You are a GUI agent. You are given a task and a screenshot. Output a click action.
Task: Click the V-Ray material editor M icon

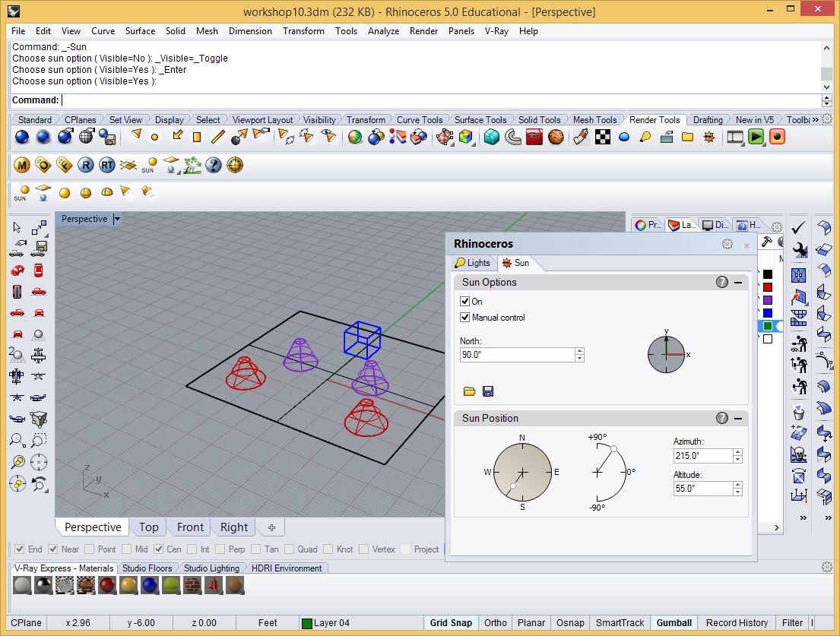[22, 165]
